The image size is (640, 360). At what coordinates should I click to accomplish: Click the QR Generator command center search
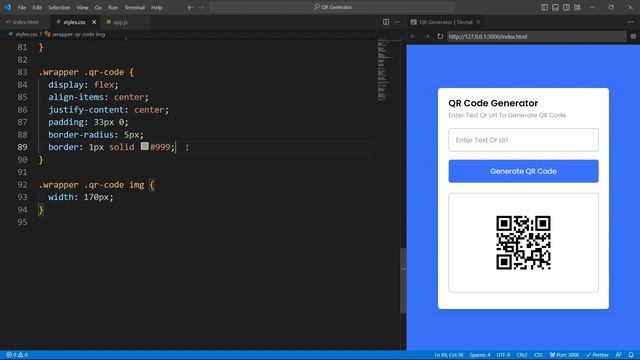coord(332,7)
